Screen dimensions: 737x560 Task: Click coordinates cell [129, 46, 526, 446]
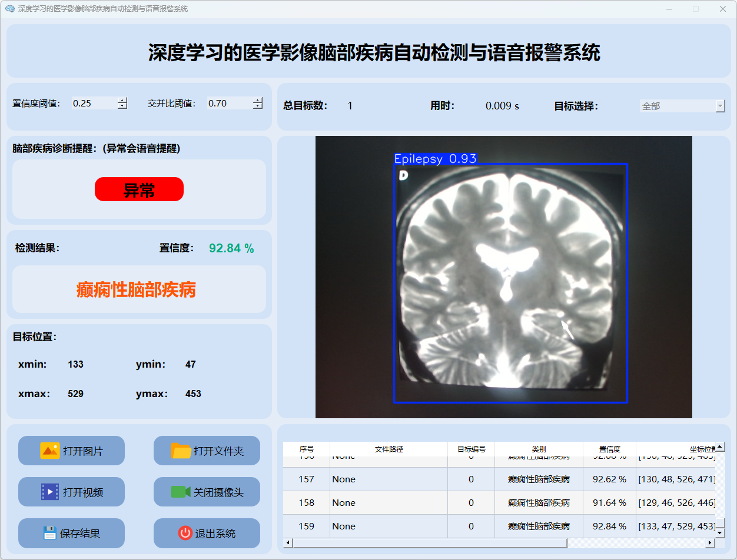[676, 503]
